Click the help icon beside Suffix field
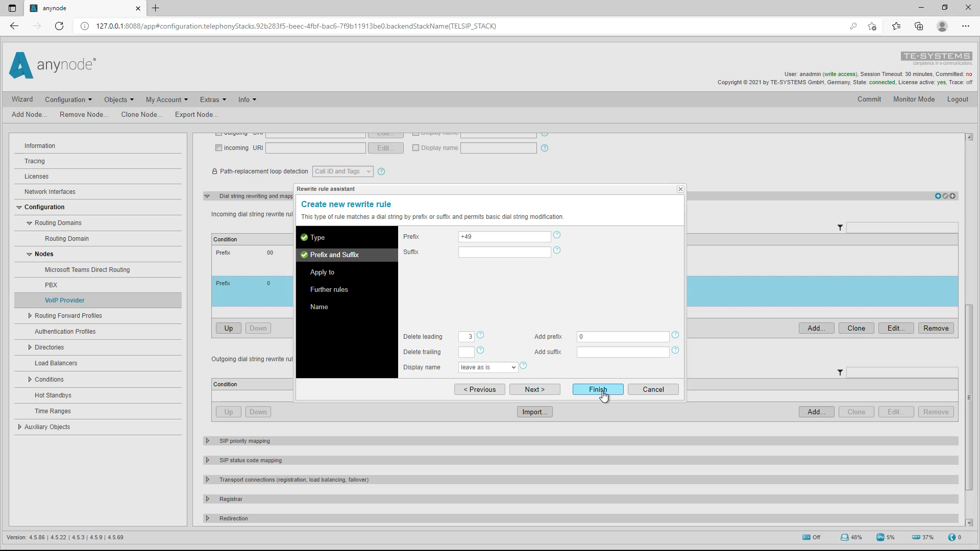Viewport: 980px width, 551px height. click(x=557, y=250)
